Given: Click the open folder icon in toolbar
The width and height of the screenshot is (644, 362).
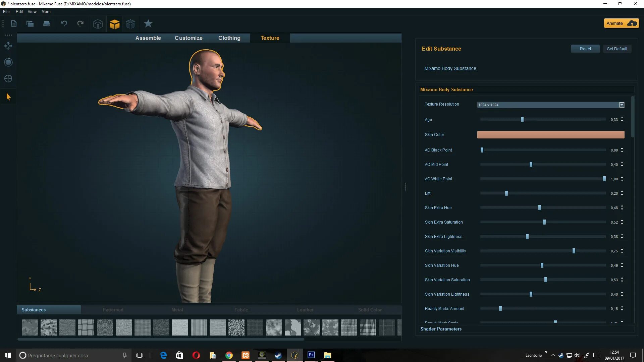Looking at the screenshot, I should pos(30,24).
